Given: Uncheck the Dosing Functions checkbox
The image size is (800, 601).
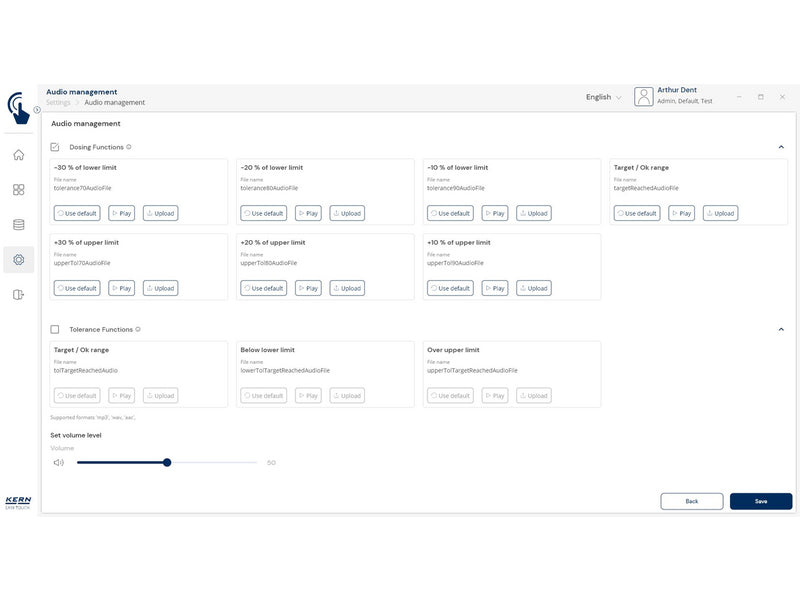Looking at the screenshot, I should 55,147.
